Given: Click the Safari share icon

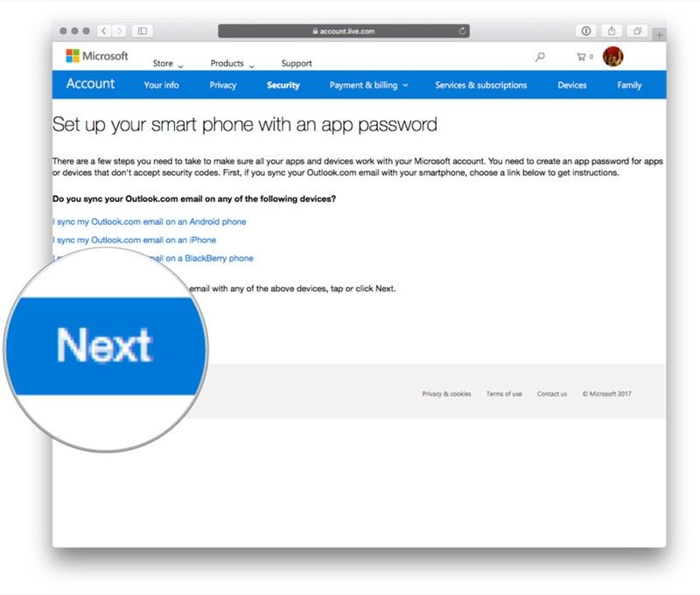Looking at the screenshot, I should 612,31.
